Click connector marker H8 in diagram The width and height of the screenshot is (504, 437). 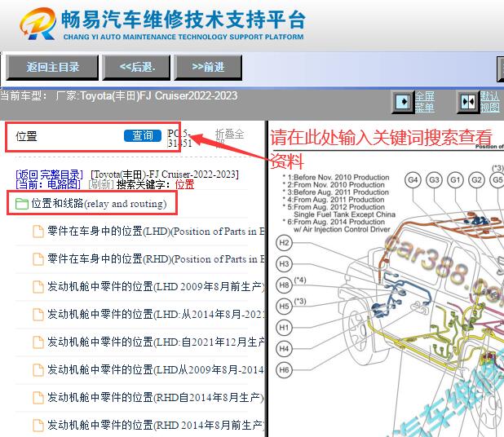(x=284, y=285)
